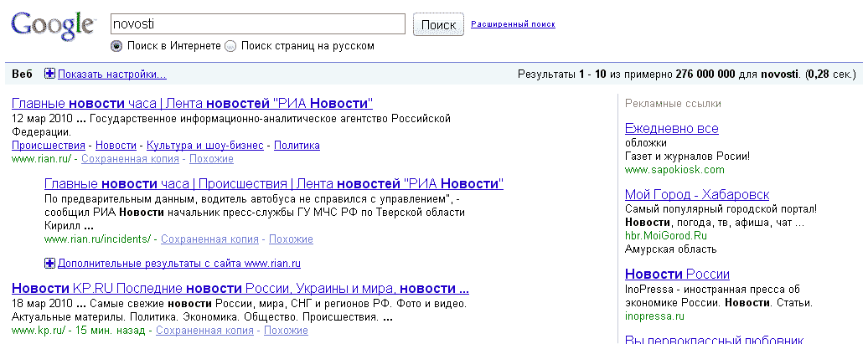Open Сохраненная копия for www.kp.ru/
This screenshot has width=868, height=344.
click(204, 330)
